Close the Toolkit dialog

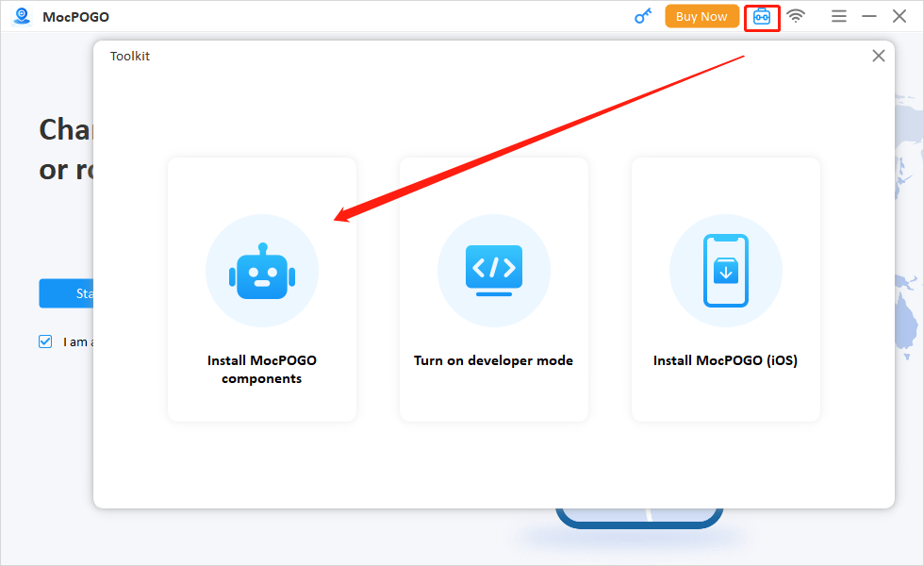coord(878,56)
